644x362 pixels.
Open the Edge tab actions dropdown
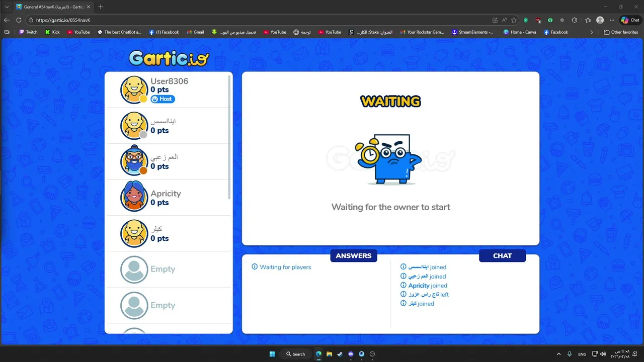tap(7, 7)
